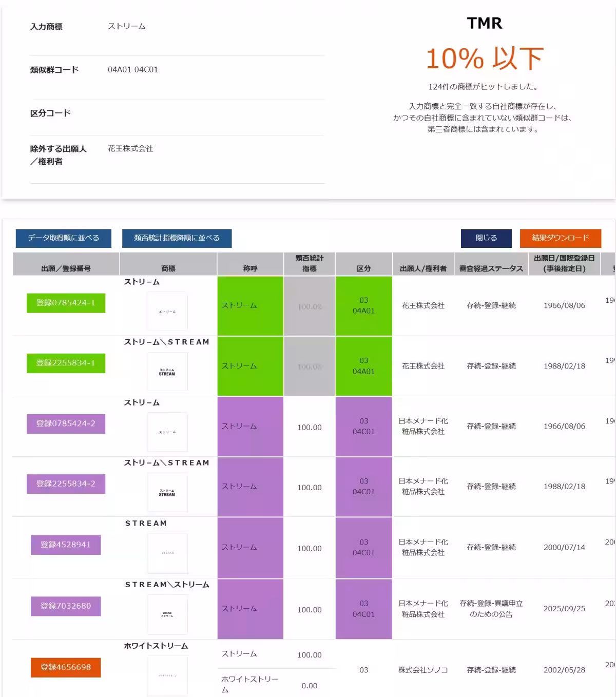Screen dimensions: 616x697
Task: Open registration 登録4528941 badge
Action: click(x=66, y=545)
